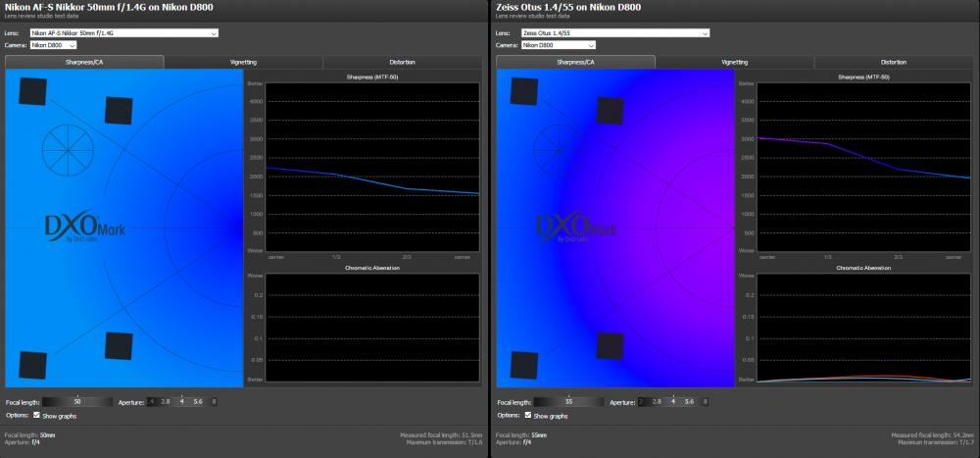Open the Nikon AF-S Nikkor 50mm lens dropdown
This screenshot has width=980, height=458.
123,33
